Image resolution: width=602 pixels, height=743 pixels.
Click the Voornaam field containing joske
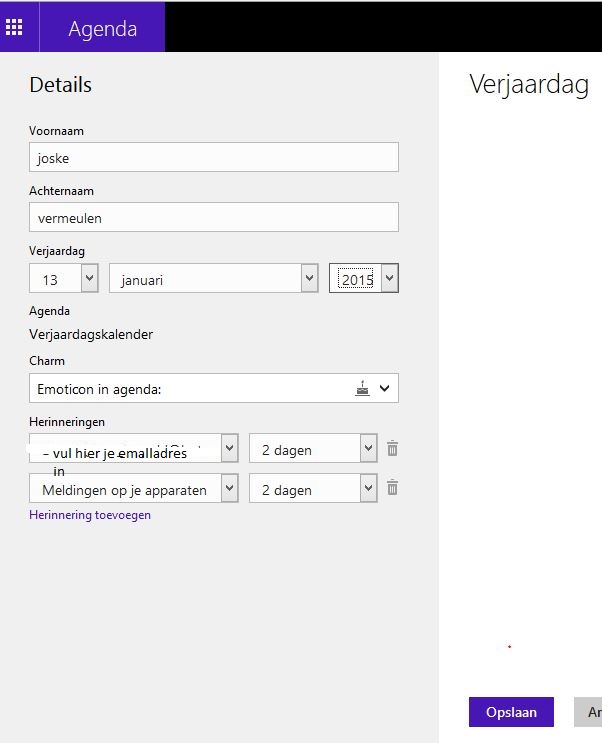(214, 157)
